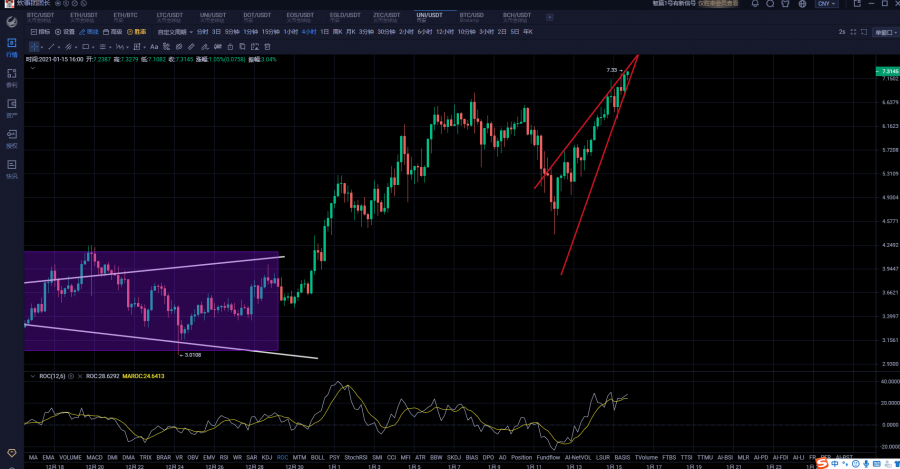Switch to the BTC/USDT tab
The width and height of the screenshot is (900, 469).
(x=41, y=17)
